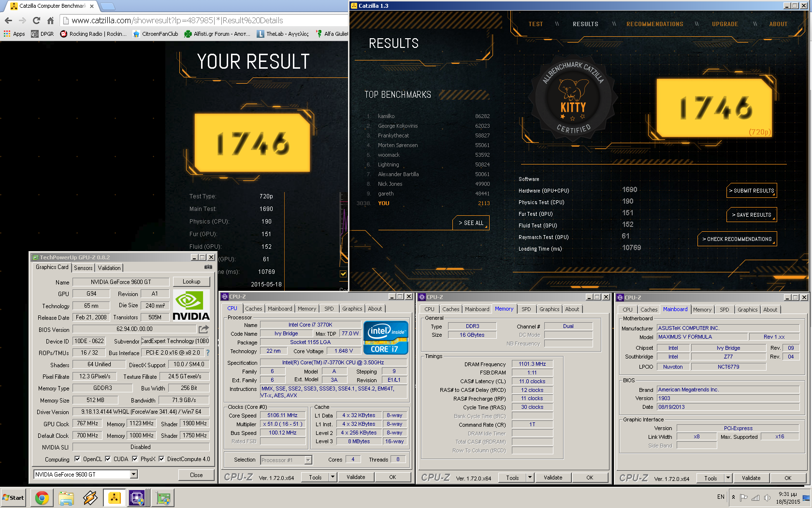Click the Chrome back arrow
Viewport: 812px width, 508px height.
pyautogui.click(x=8, y=20)
